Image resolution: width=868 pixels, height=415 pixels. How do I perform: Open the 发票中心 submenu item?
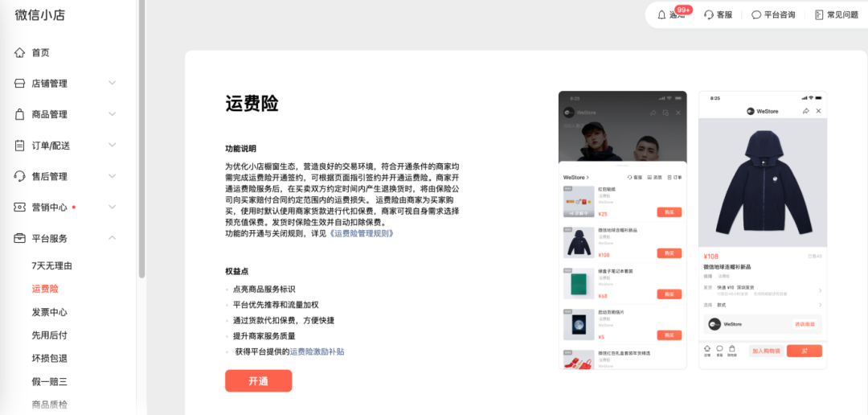pyautogui.click(x=50, y=313)
